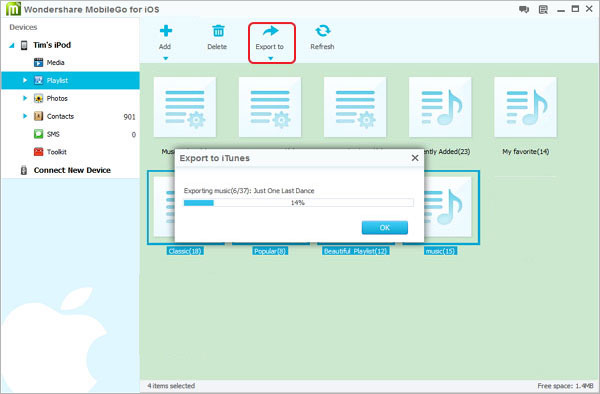
Task: Click the Connect New Device USB icon
Action: (x=24, y=170)
